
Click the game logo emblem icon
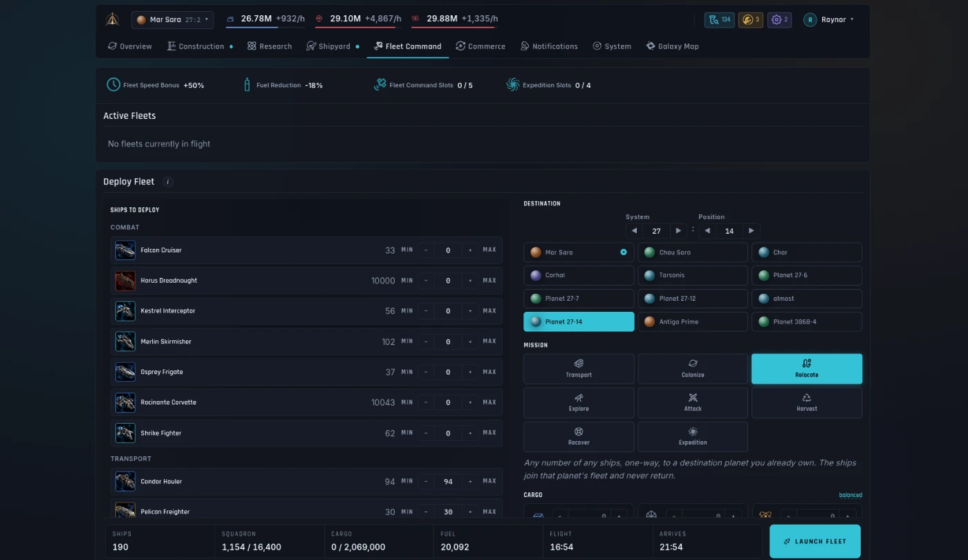[112, 19]
